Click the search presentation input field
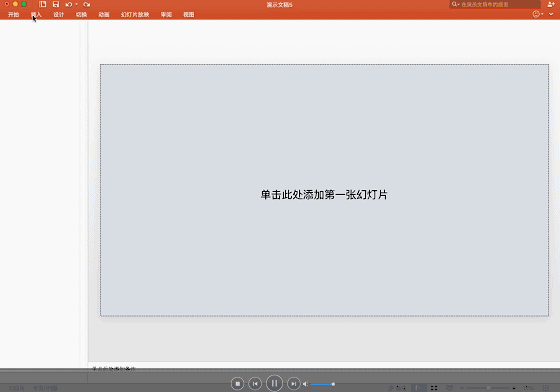This screenshot has width=560, height=392. pyautogui.click(x=495, y=4)
